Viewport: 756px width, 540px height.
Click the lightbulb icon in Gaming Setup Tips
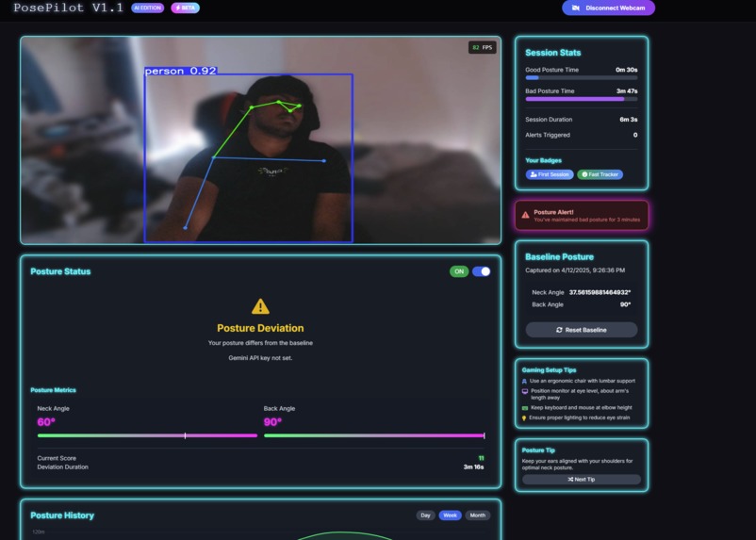tap(524, 418)
